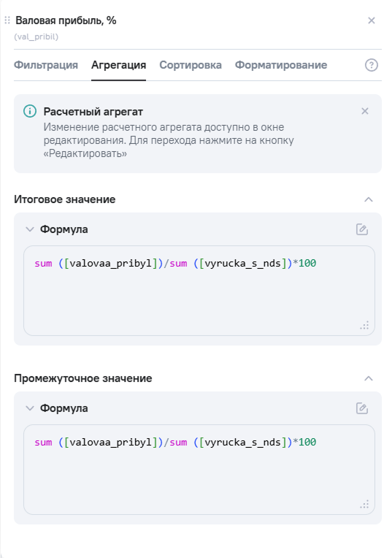Click inside the Промежуточное значение formula field
This screenshot has width=392, height=558.
point(199,470)
